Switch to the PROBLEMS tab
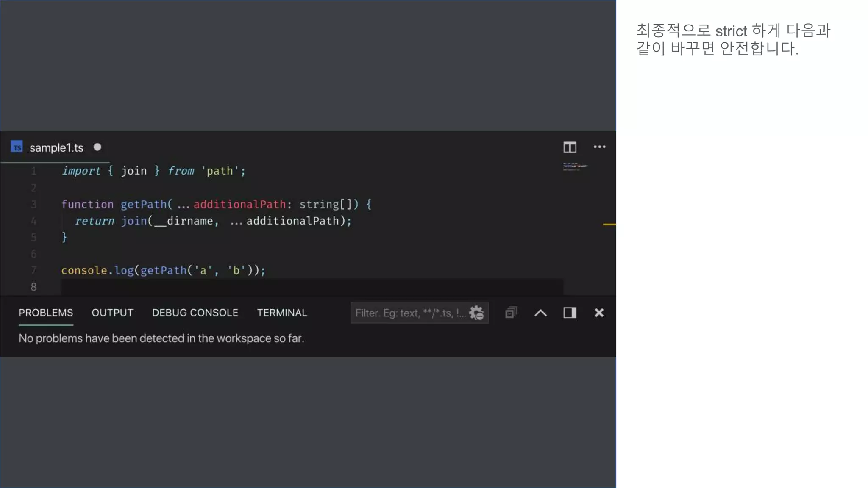The image size is (868, 488). 46,313
